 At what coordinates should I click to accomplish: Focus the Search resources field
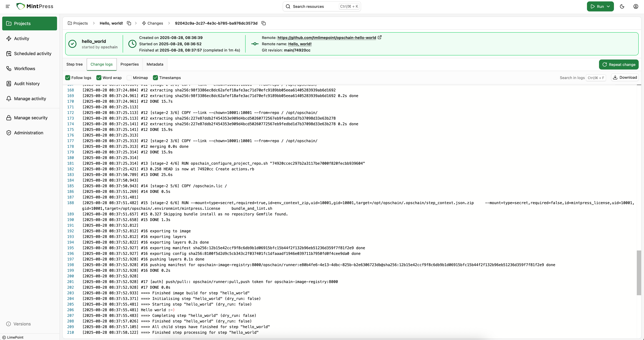pyautogui.click(x=322, y=6)
